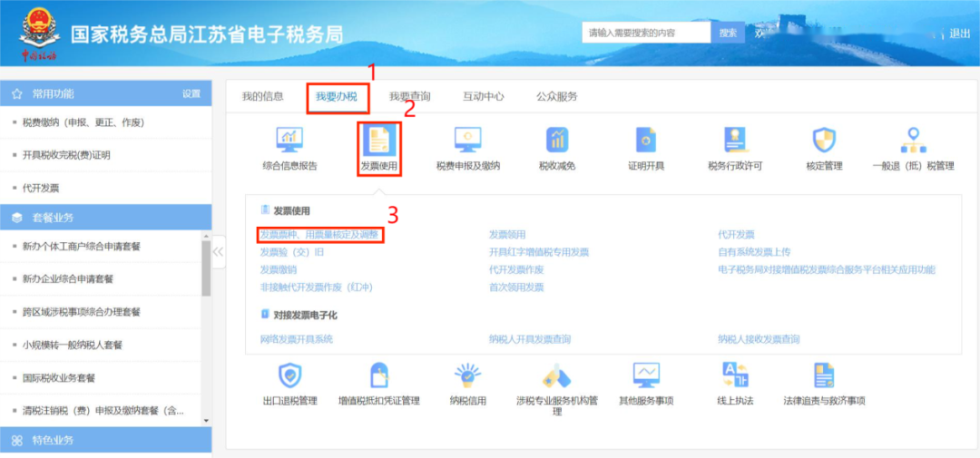This screenshot has height=458, width=980.
Task: Click the 发票使用 document icon
Action: point(379,140)
